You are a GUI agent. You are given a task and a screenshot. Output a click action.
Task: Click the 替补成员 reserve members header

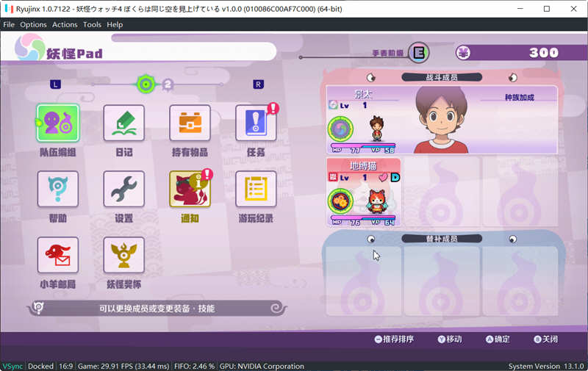442,239
